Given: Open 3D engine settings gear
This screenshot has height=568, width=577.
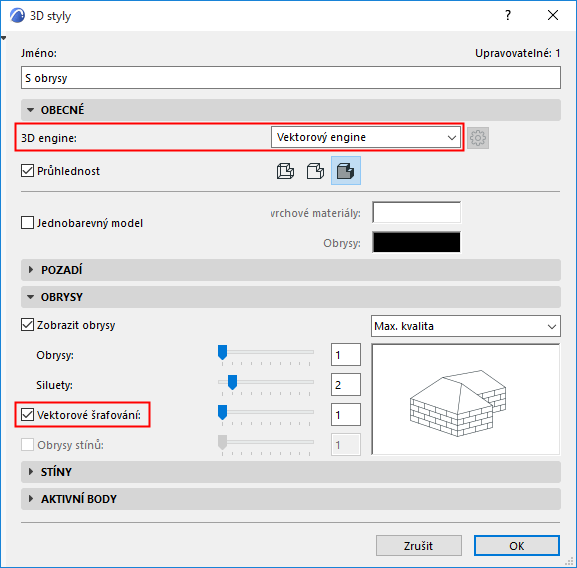Looking at the screenshot, I should click(478, 138).
